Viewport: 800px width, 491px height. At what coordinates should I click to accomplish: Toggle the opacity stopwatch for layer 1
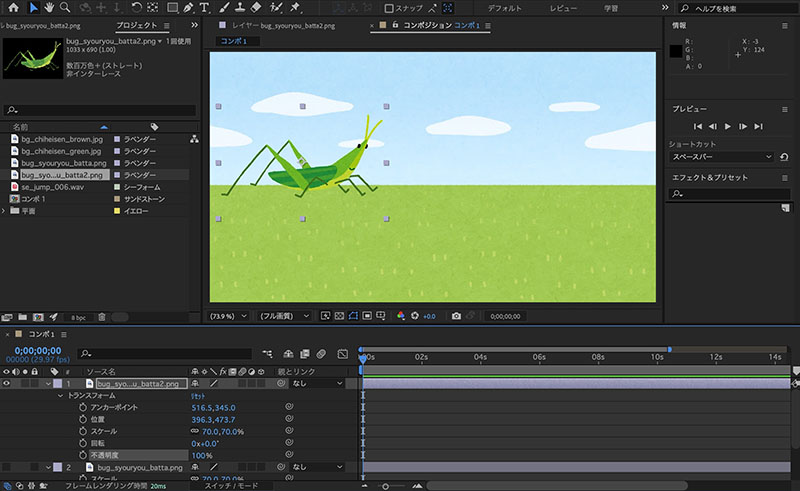click(x=83, y=455)
